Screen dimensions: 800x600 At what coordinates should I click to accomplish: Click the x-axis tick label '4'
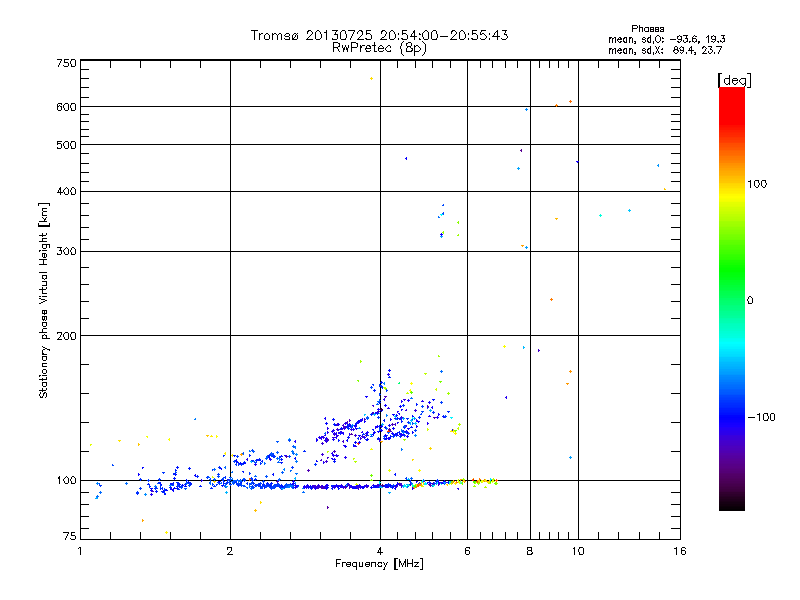(380, 551)
